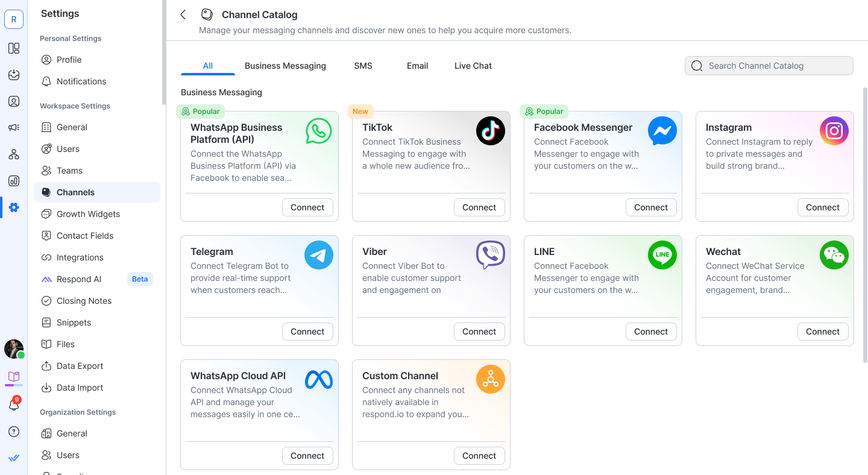This screenshot has width=868, height=475.
Task: Switch to the Business Messaging tab
Action: point(285,66)
